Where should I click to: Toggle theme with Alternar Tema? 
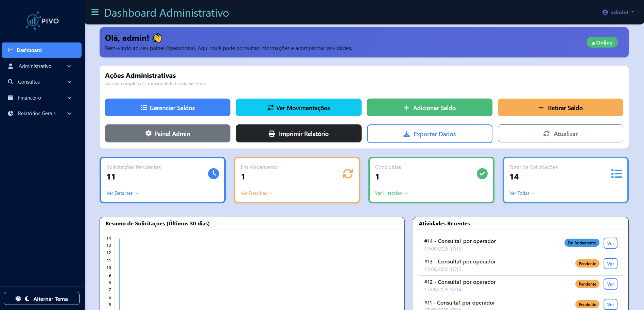[41, 299]
